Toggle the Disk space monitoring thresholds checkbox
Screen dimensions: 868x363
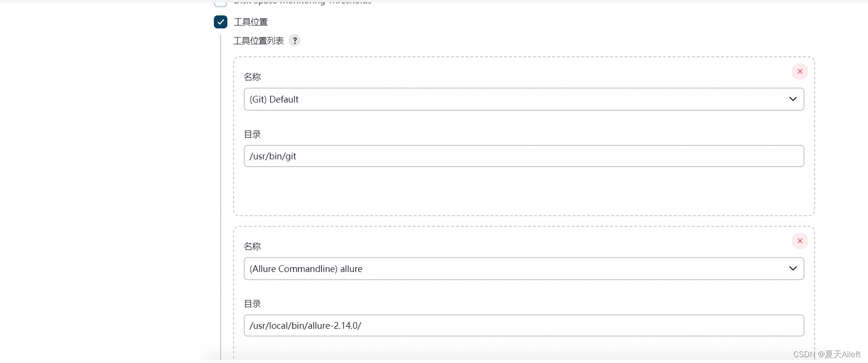tap(221, 3)
